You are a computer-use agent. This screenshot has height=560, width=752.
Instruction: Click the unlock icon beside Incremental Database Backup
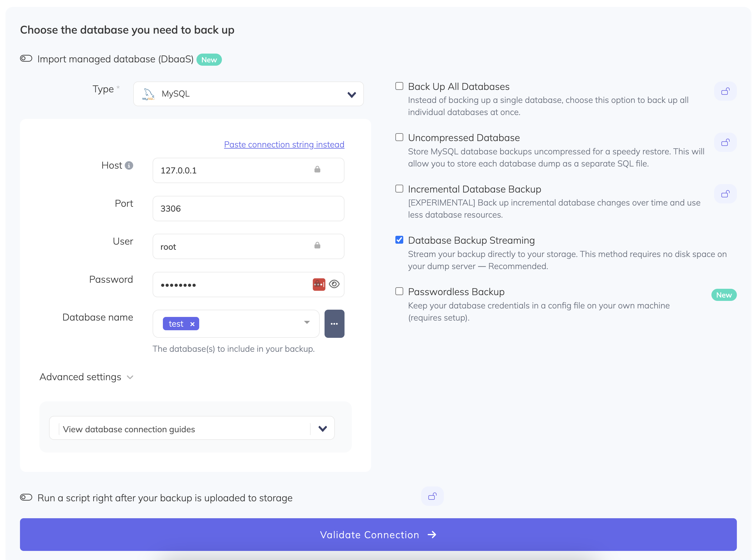[725, 194]
